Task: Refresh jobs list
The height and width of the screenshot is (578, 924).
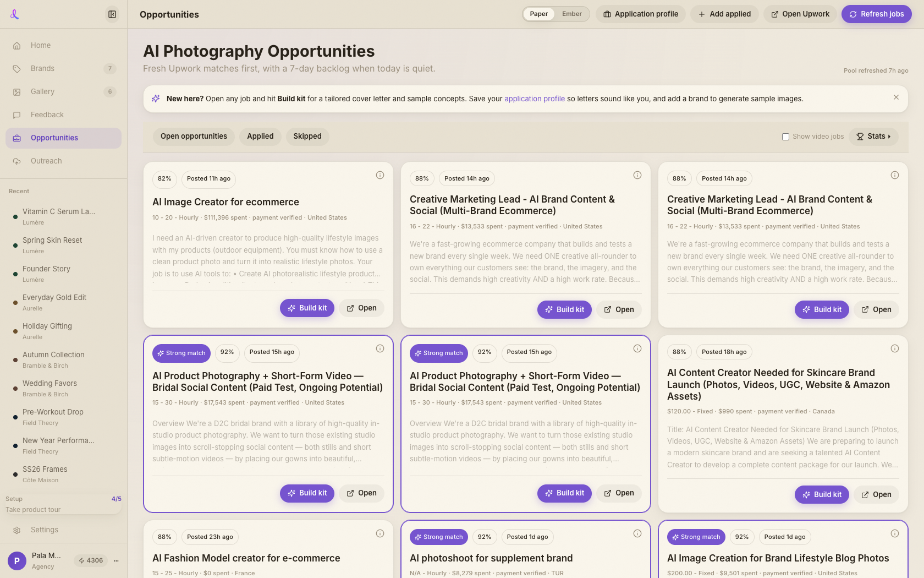Action: [x=877, y=14]
